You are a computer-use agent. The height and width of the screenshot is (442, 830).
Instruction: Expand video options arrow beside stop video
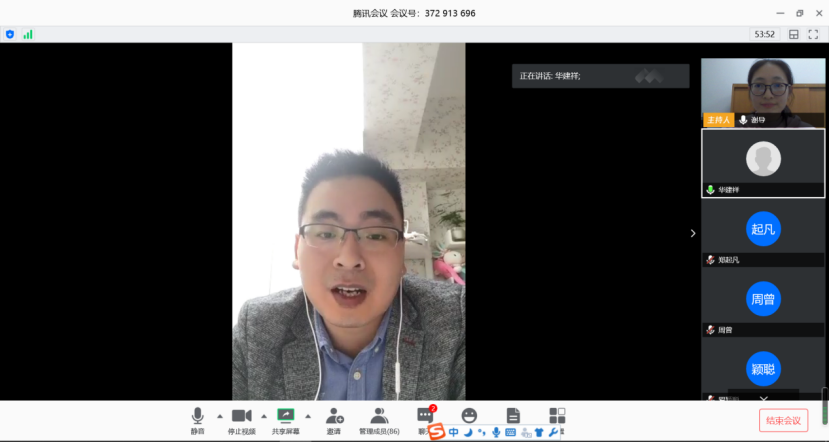click(x=264, y=416)
